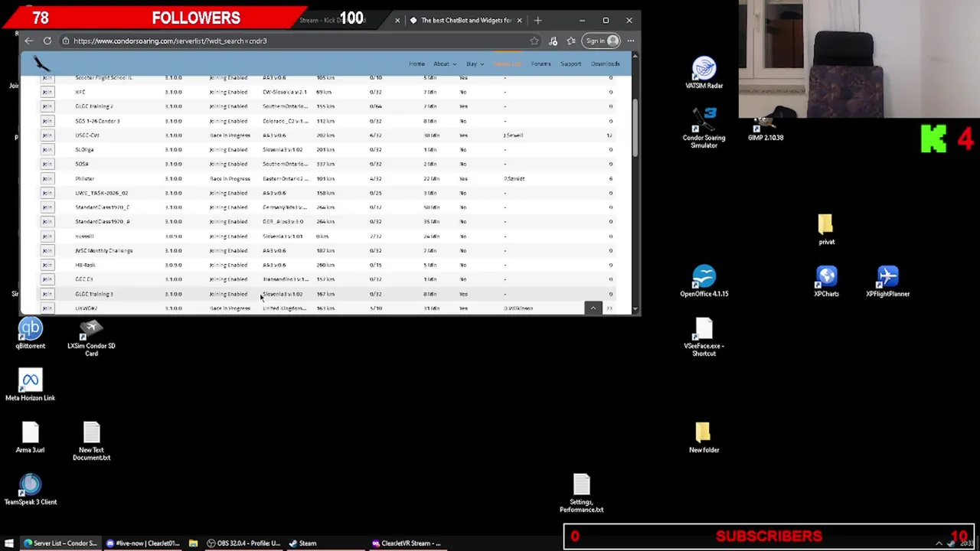Image resolution: width=980 pixels, height=551 pixels.
Task: Select Settings, Performance.txt file on desktop
Action: point(581,494)
